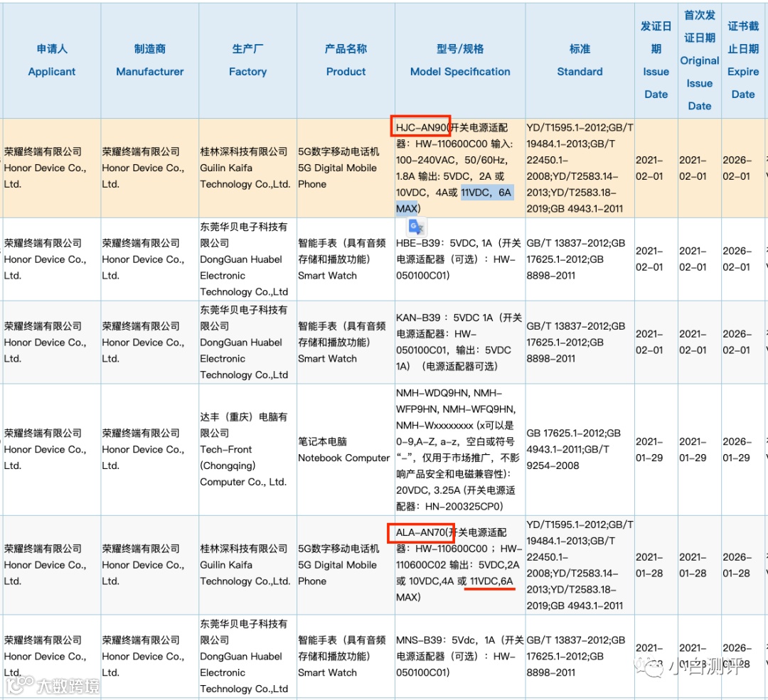
Task: Click the 2021-02-01 issue date of HJC-AN90 row
Action: coord(656,168)
